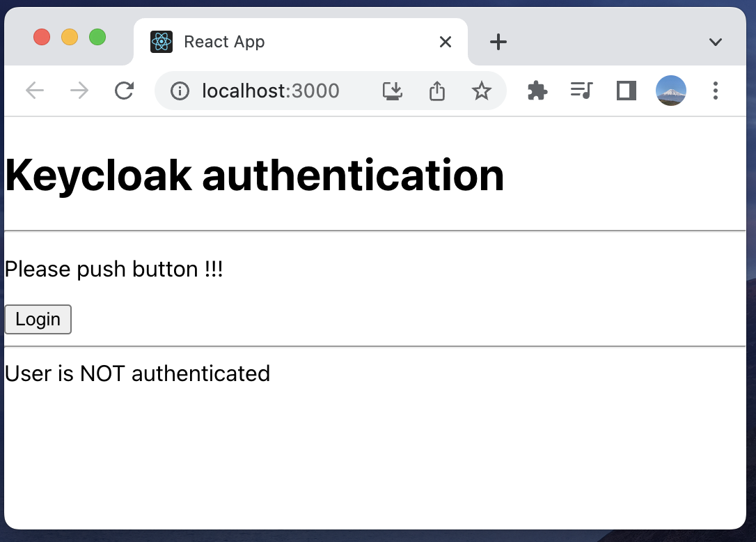This screenshot has height=542, width=756.
Task: Open the Extensions puzzle icon
Action: pyautogui.click(x=537, y=91)
